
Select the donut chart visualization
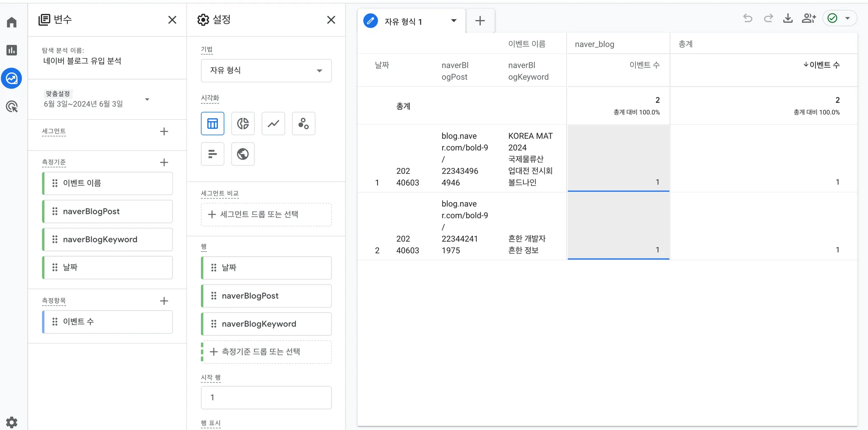click(243, 123)
